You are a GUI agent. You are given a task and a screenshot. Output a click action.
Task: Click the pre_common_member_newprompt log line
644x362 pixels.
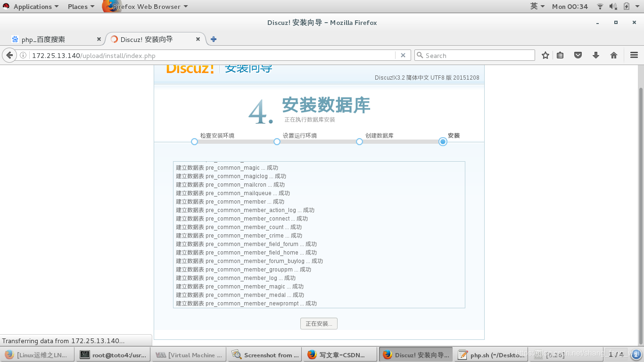247,304
